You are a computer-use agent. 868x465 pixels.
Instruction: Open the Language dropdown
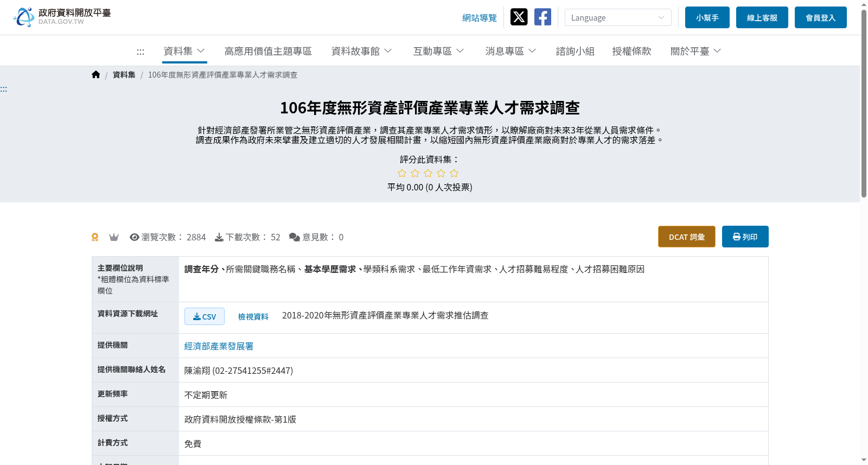(x=618, y=17)
